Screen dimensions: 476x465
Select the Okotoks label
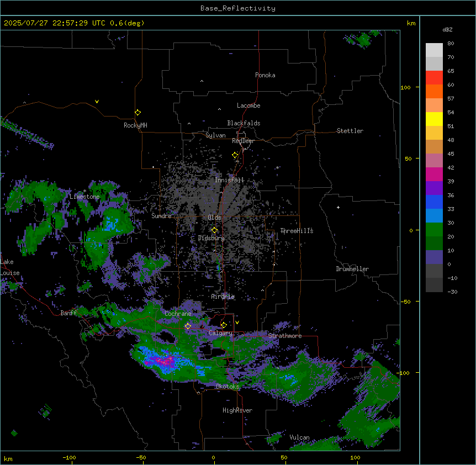click(228, 387)
